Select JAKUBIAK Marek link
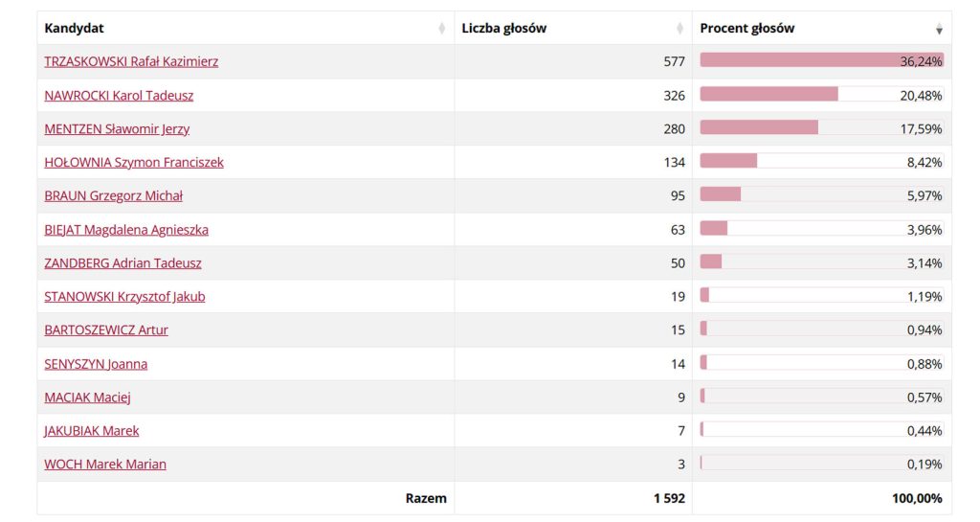Image resolution: width=980 pixels, height=522 pixels. coord(92,430)
